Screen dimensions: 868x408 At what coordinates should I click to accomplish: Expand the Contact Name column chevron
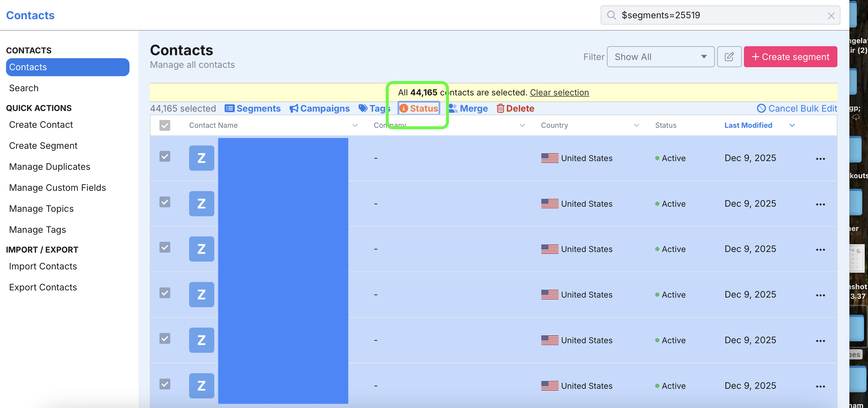click(355, 125)
